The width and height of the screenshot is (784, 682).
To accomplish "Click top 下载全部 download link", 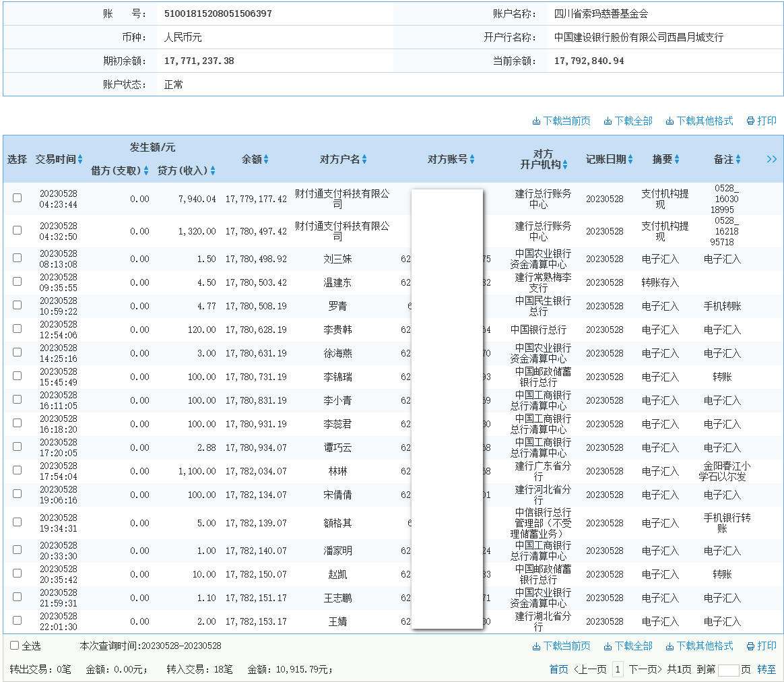I will pos(628,121).
